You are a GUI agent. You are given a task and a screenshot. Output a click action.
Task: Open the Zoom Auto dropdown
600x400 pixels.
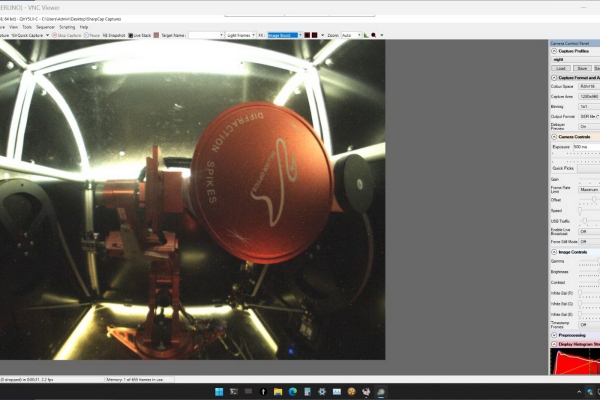351,35
